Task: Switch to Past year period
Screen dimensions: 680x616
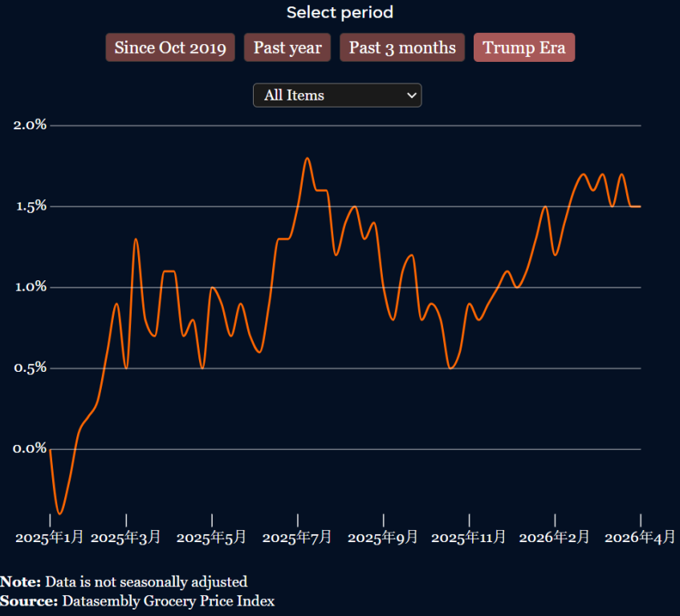Action: pos(287,47)
